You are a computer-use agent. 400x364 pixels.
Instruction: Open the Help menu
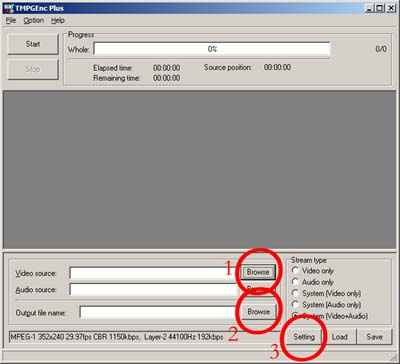point(58,21)
